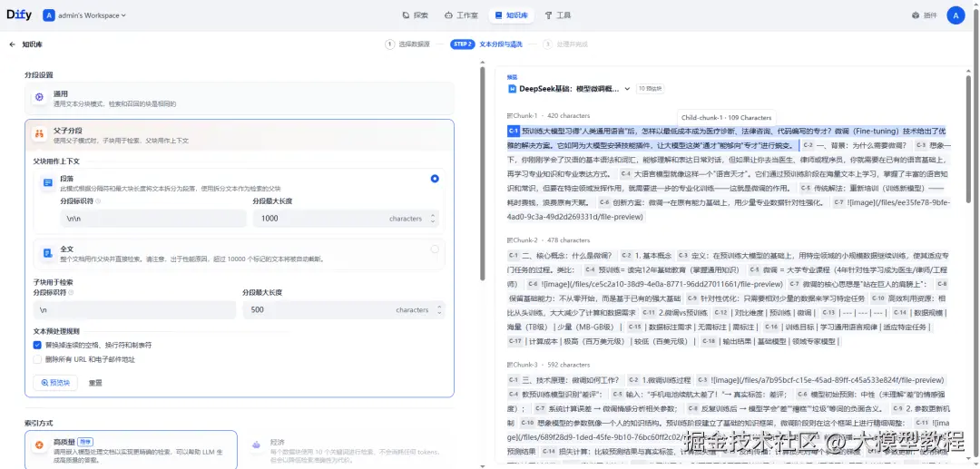Click the 10 预估块 badge
This screenshot has width=980, height=469.
coord(651,89)
